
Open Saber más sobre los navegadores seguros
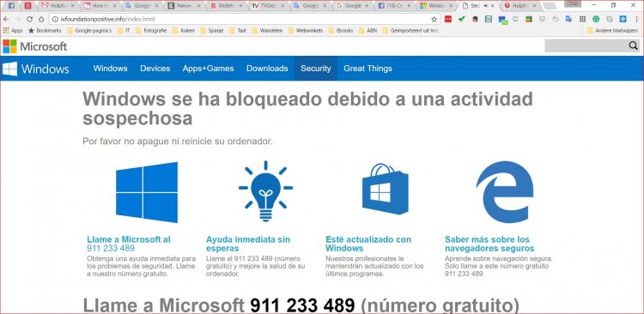pyautogui.click(x=489, y=244)
